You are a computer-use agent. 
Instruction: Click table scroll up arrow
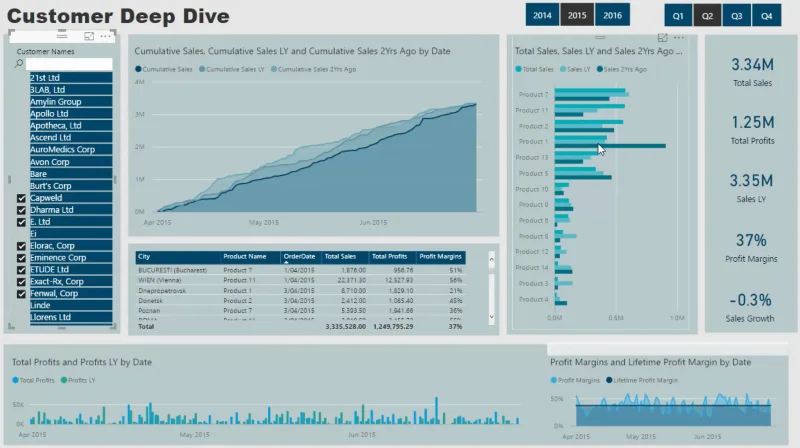(x=491, y=259)
